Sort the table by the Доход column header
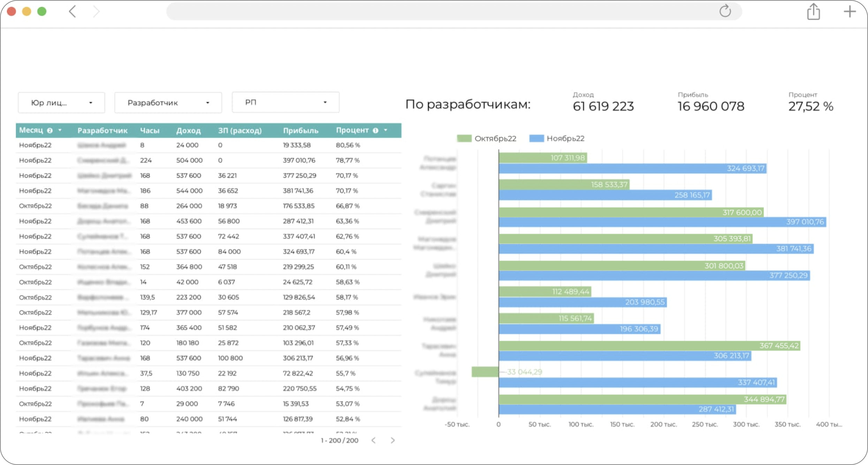Screen dimensions: 868x465 pos(188,130)
